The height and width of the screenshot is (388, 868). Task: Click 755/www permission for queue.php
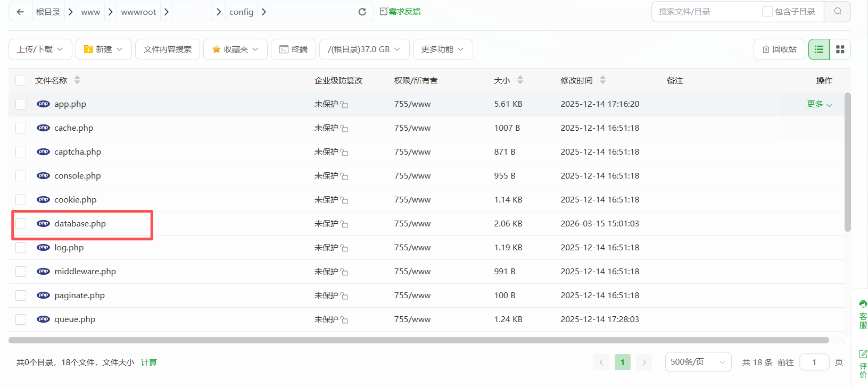pyautogui.click(x=412, y=319)
